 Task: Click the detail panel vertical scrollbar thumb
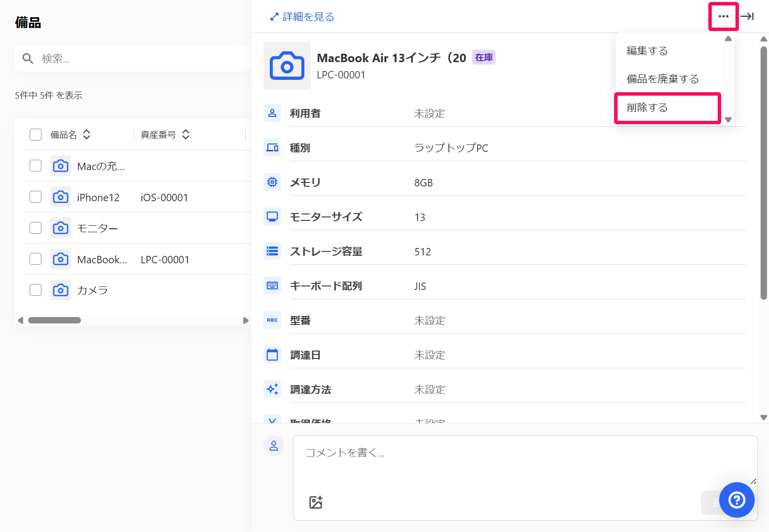(x=764, y=173)
